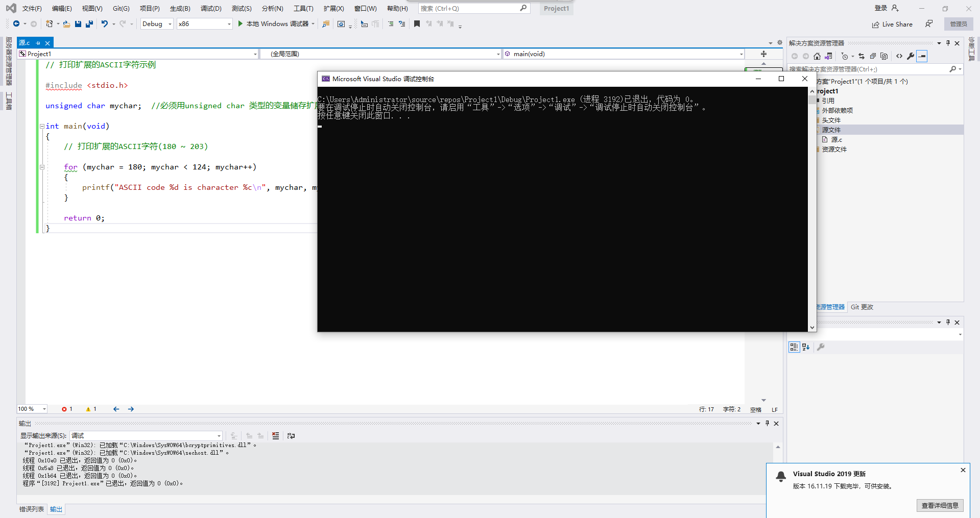This screenshot has width=980, height=518.
Task: Start the Local Windows Debugger with the green play button
Action: [x=241, y=23]
